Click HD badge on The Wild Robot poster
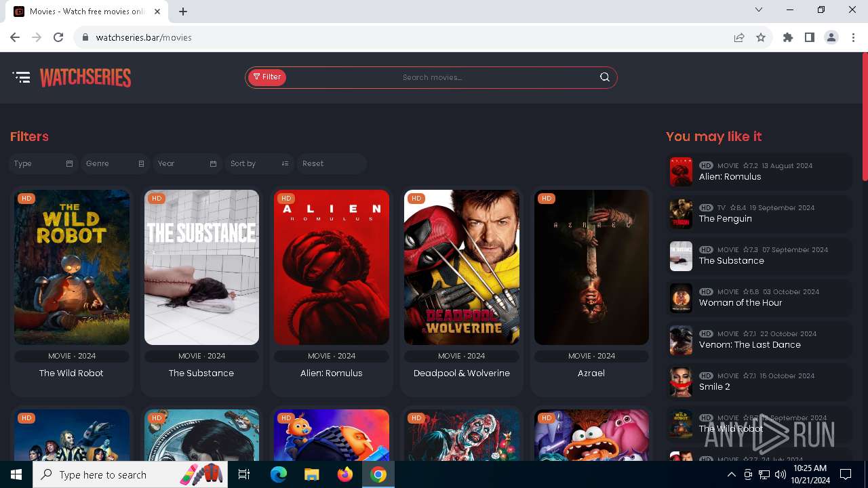868x488 pixels. [x=26, y=199]
